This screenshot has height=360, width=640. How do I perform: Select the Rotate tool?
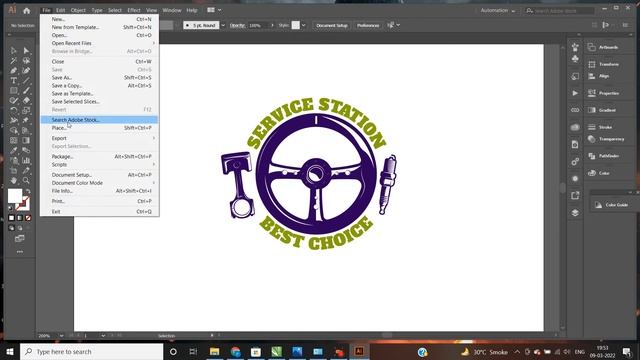[14, 111]
